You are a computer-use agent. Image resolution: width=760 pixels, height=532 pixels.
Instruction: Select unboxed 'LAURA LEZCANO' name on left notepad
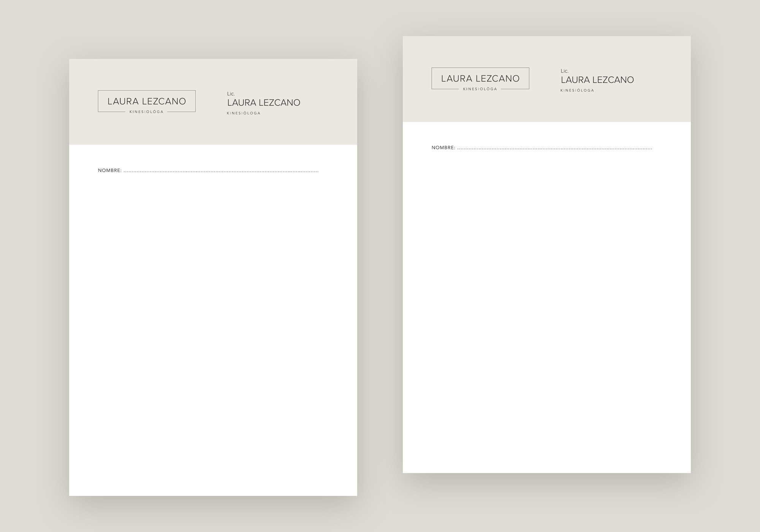pos(264,103)
